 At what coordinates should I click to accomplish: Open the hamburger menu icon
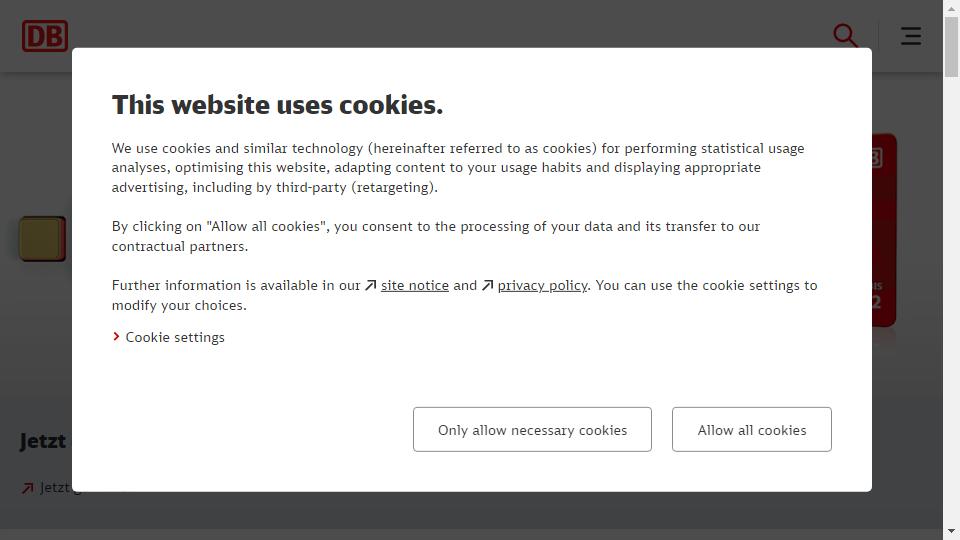point(911,36)
